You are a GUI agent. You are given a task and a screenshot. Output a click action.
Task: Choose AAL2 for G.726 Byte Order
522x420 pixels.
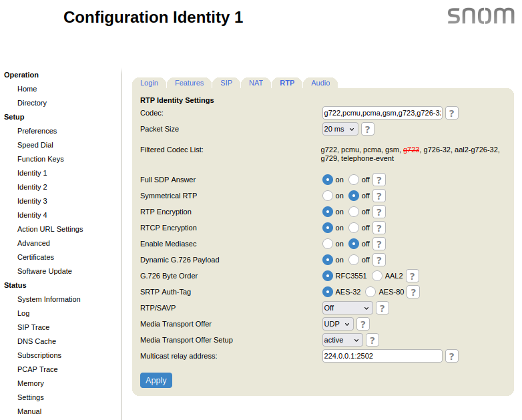tap(377, 276)
